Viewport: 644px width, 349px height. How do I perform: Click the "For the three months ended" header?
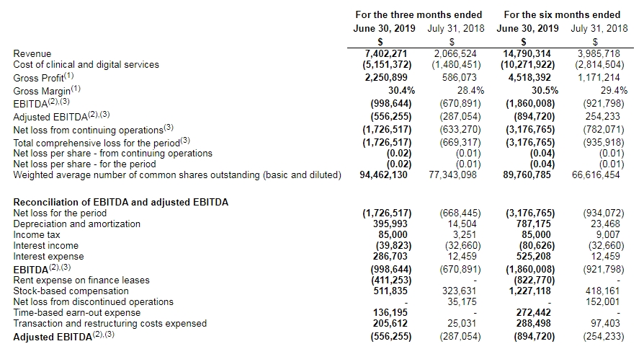(x=419, y=15)
